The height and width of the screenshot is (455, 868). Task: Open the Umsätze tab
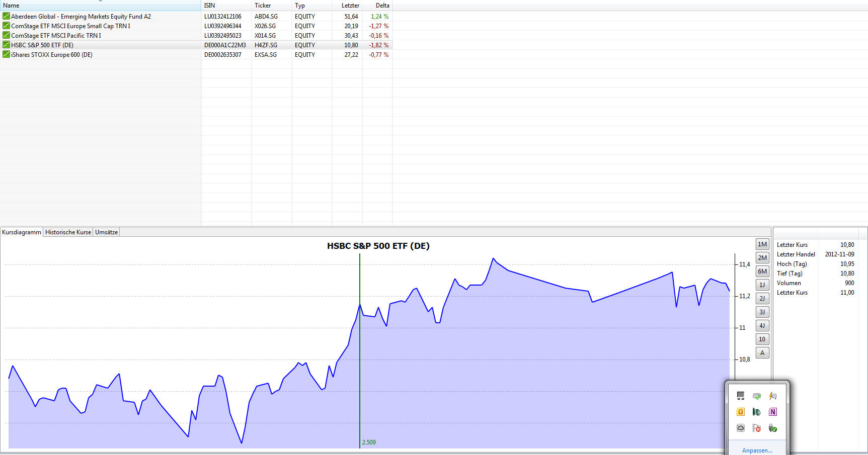tap(106, 232)
